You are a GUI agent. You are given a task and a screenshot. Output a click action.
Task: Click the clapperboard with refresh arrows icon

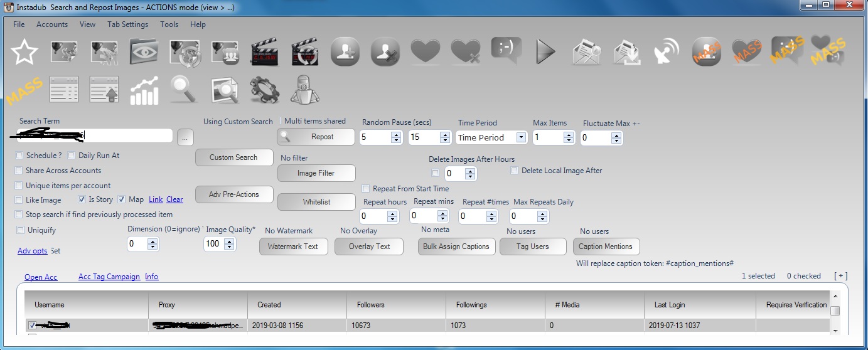pyautogui.click(x=305, y=52)
